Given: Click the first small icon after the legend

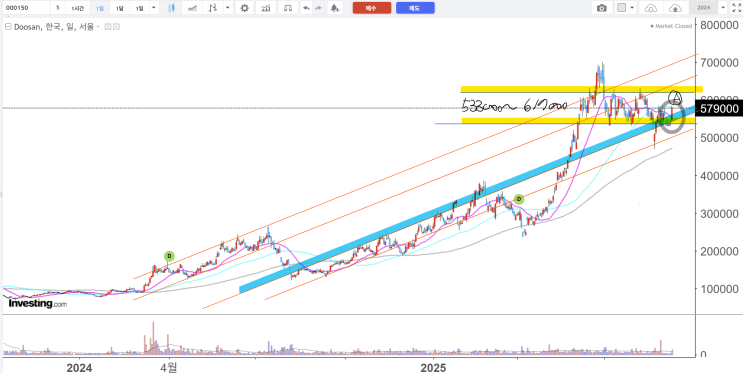Looking at the screenshot, I should pos(108,27).
